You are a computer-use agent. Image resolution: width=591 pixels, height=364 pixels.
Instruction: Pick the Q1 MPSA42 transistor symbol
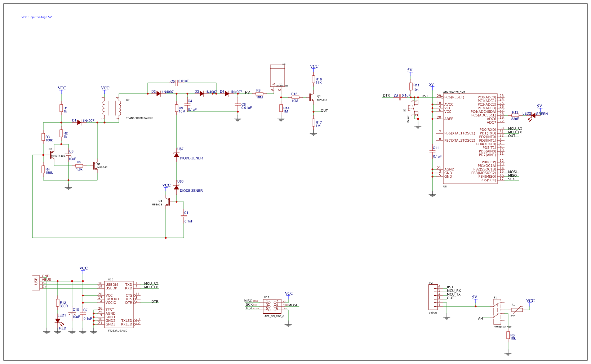95,166
